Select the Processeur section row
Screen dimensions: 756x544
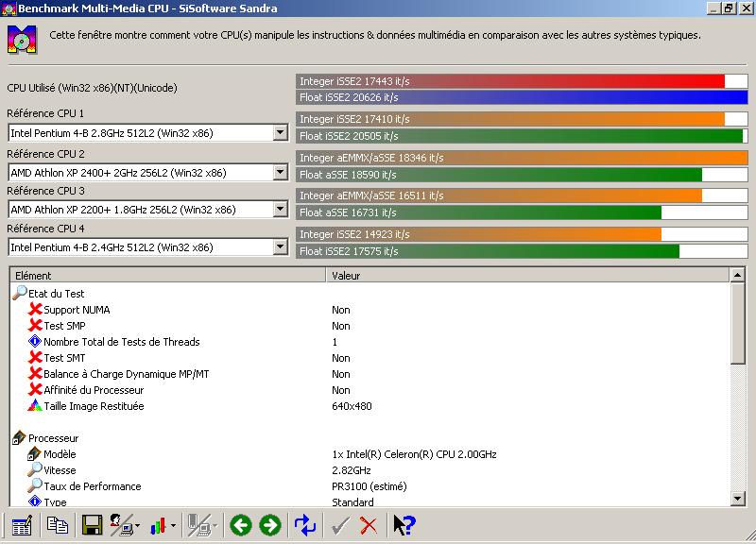(370, 438)
